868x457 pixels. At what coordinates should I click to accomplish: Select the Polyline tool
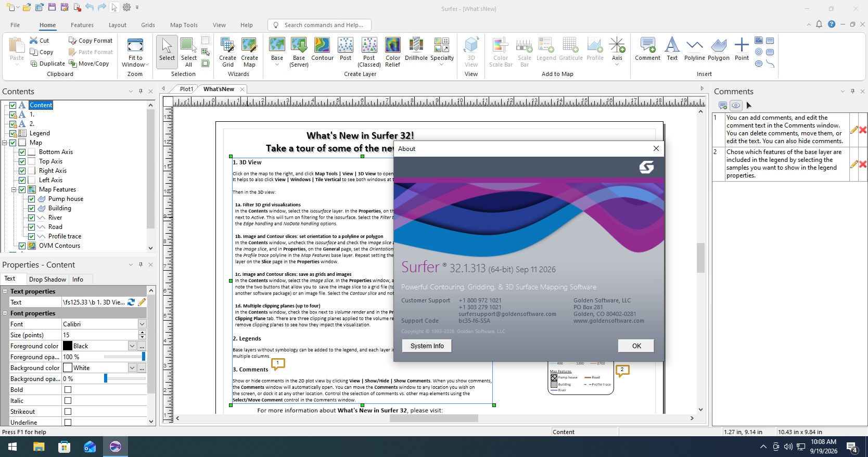click(x=694, y=49)
